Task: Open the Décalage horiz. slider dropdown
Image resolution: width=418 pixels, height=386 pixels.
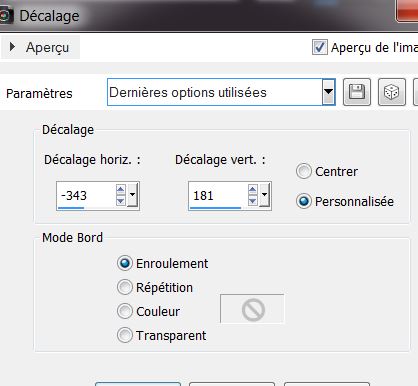Action: (x=132, y=195)
